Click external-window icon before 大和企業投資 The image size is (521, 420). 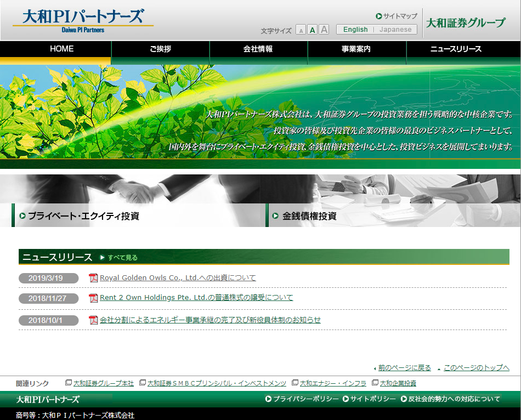[375, 383]
